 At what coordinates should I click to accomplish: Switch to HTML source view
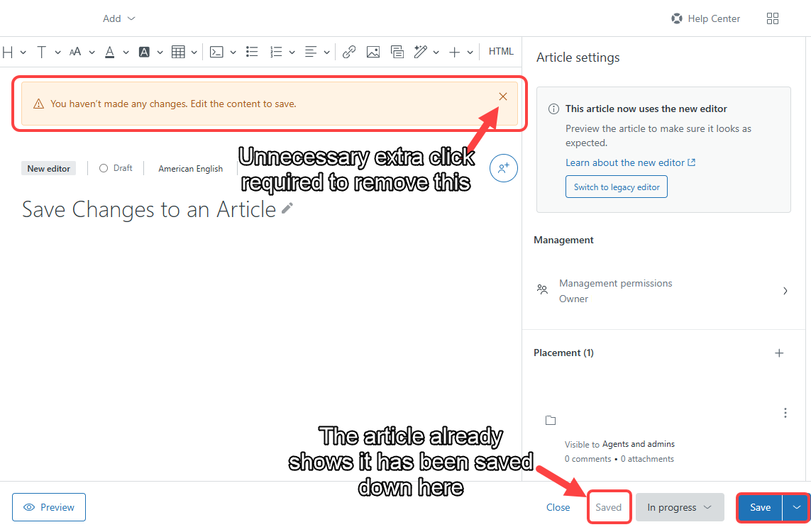[x=501, y=51]
